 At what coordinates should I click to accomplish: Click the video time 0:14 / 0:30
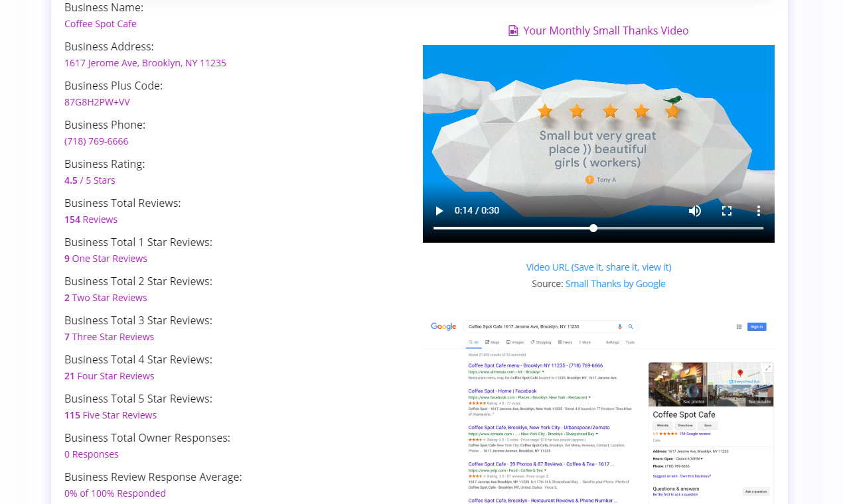(x=477, y=211)
